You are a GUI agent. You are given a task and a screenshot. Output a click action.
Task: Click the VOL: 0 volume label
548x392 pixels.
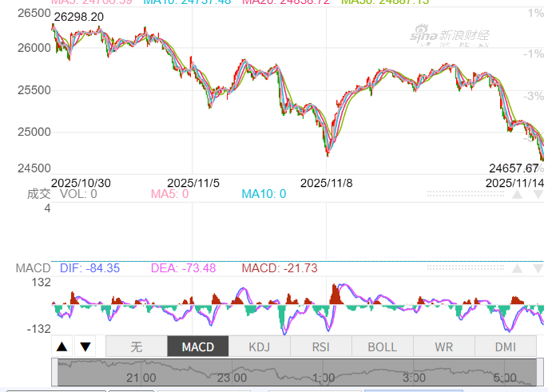click(x=78, y=194)
